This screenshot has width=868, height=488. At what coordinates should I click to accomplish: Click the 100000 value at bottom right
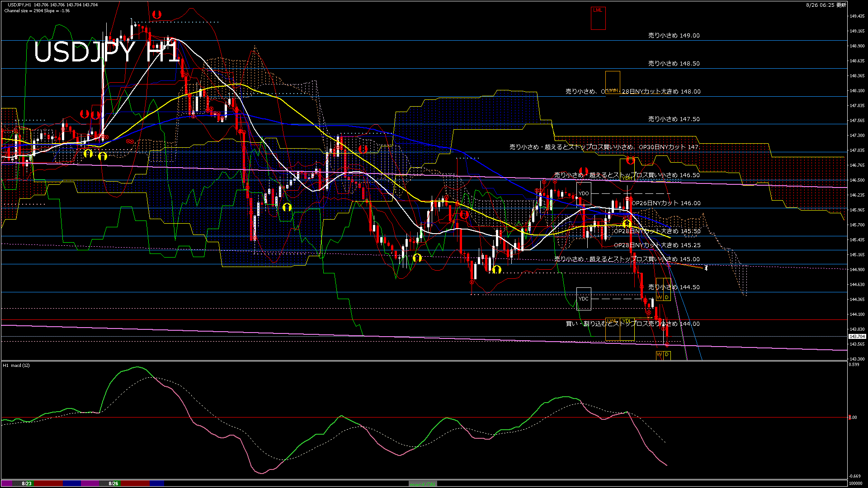856,483
